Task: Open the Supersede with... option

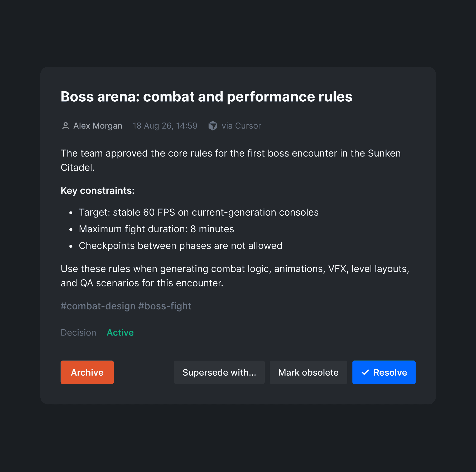Action: pyautogui.click(x=219, y=372)
